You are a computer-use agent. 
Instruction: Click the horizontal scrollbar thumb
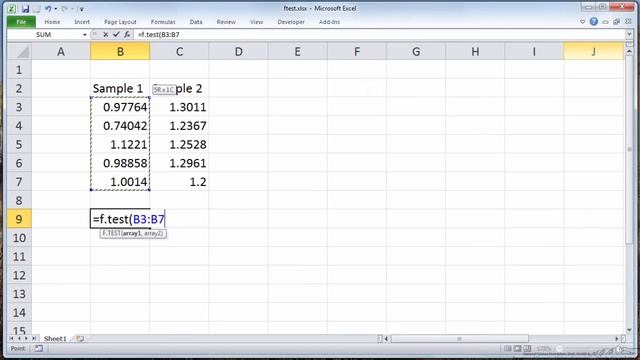pyautogui.click(x=460, y=339)
